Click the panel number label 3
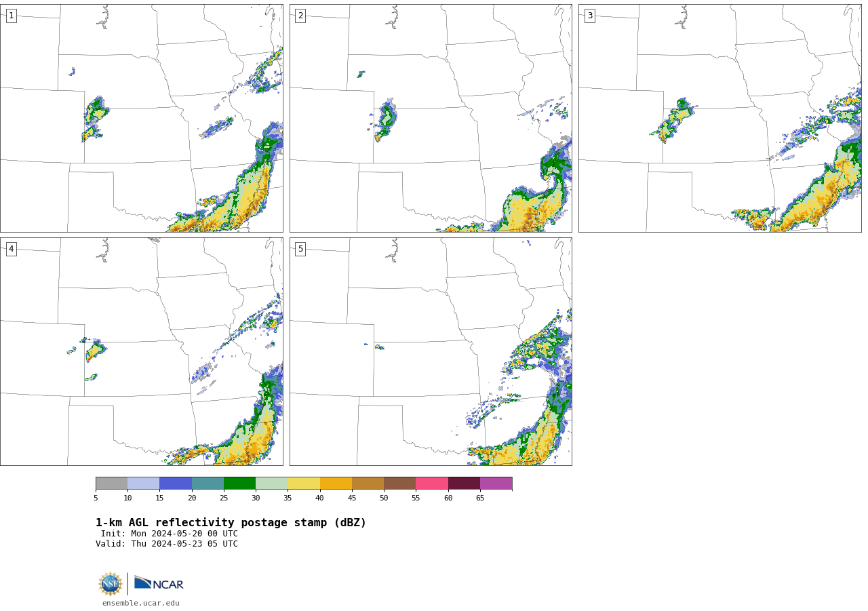 (589, 16)
